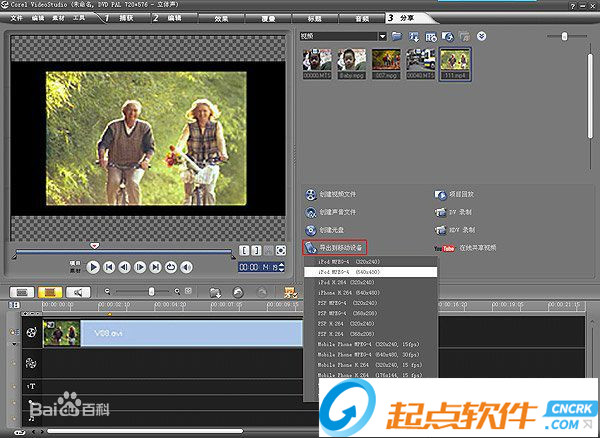Select step 3 分享 (Share) tab

[x=408, y=18]
